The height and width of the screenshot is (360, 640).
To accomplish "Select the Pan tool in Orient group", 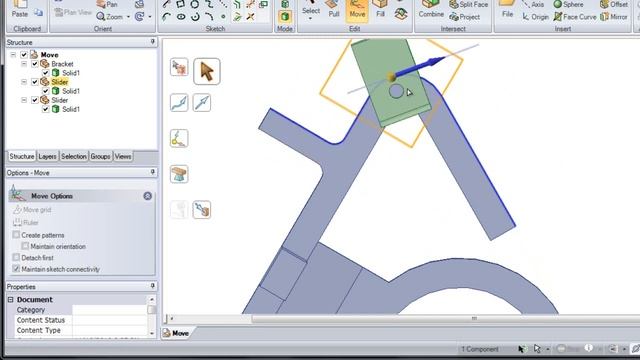I will pyautogui.click(x=107, y=4).
